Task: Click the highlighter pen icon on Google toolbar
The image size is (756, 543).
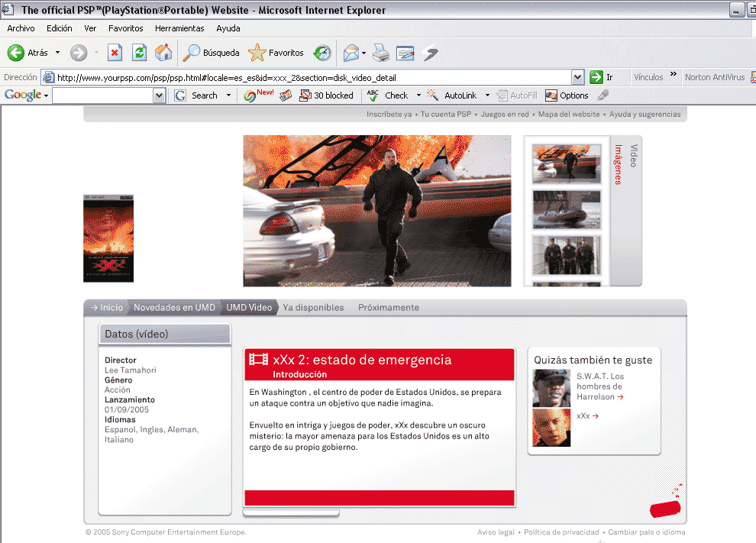Action: point(603,95)
